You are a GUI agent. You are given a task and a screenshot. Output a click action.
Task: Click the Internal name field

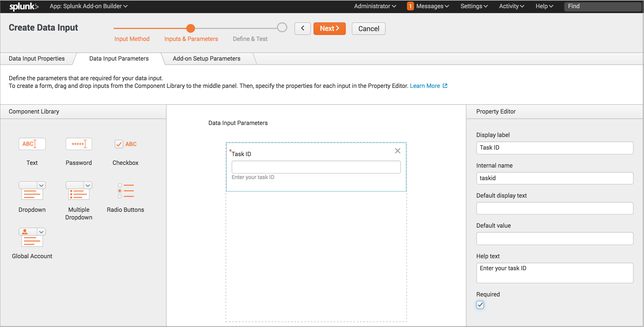coord(555,178)
